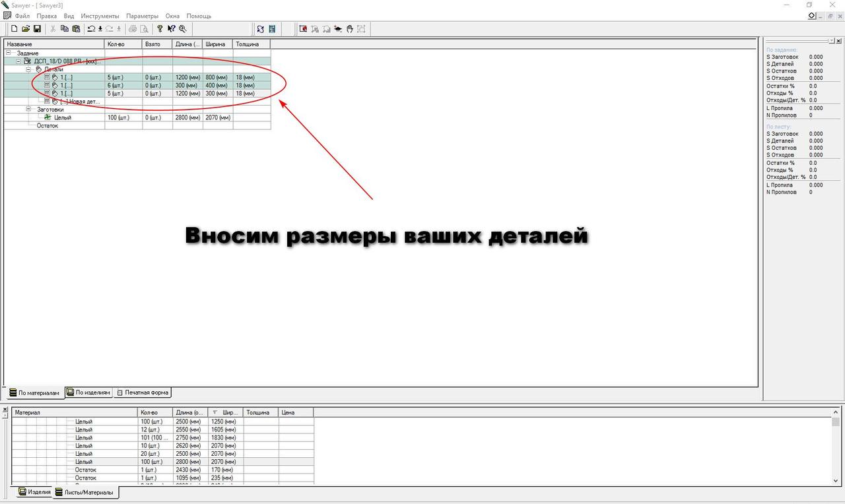Paste from clipboard toolbar icon
Image resolution: width=845 pixels, height=504 pixels.
(x=76, y=29)
